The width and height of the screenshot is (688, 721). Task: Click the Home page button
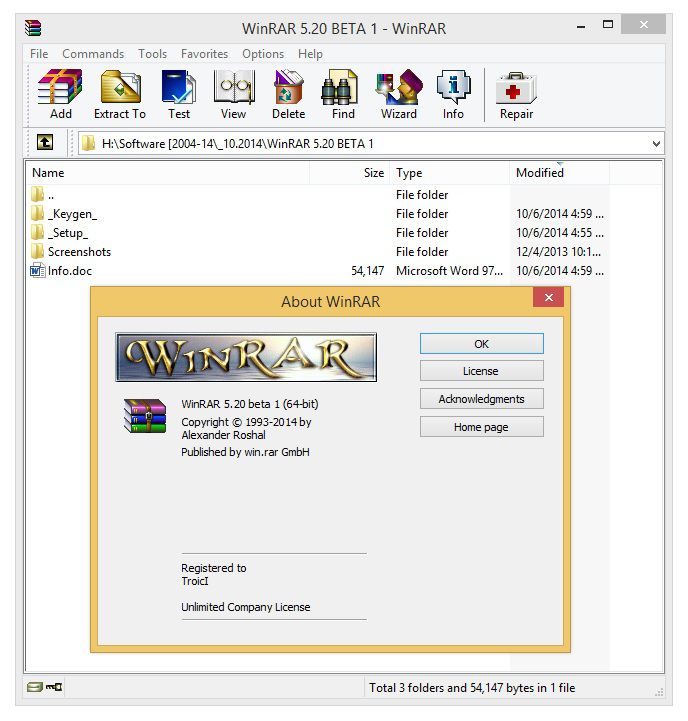[x=482, y=427]
